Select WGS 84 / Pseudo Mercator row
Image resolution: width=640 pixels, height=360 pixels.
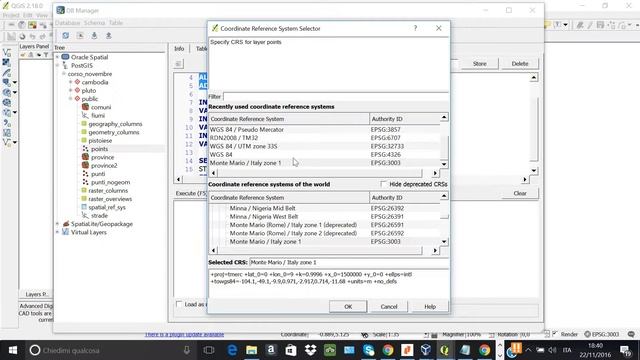tap(324, 129)
